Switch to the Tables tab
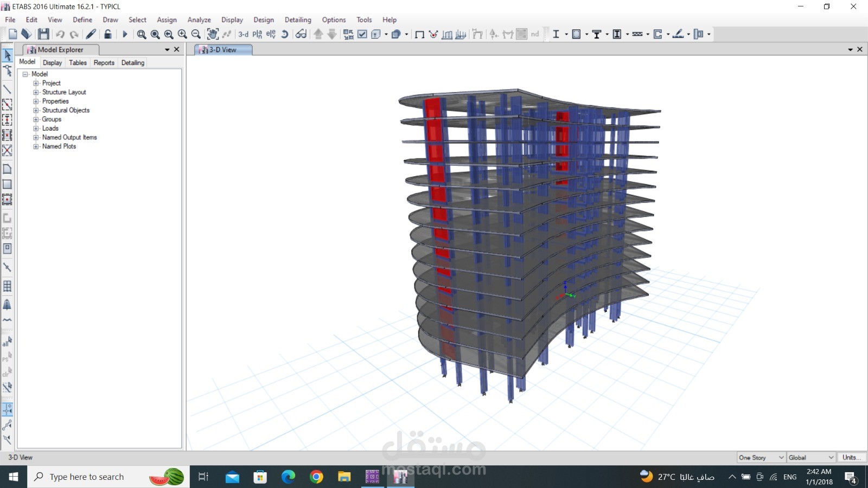Screen dimensions: 868x488 78,62
